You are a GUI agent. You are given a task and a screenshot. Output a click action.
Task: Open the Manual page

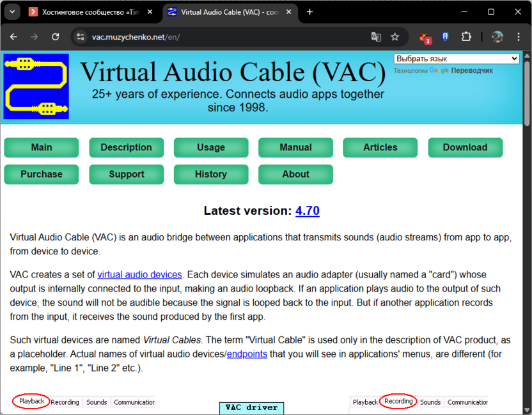pyautogui.click(x=295, y=147)
